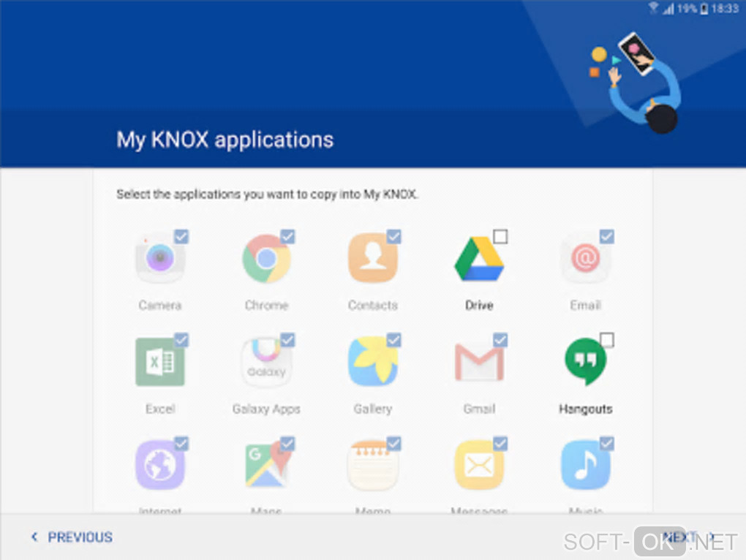Deselect the Internet app checkbox

[x=181, y=443]
